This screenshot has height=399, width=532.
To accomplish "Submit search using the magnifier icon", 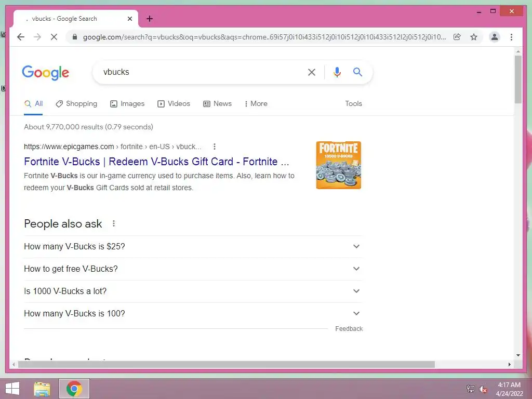I will pos(357,72).
